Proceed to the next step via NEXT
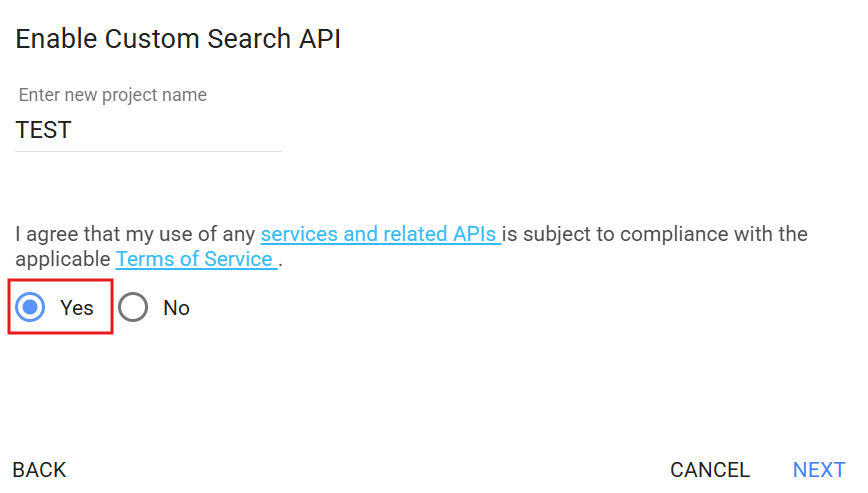 819,470
